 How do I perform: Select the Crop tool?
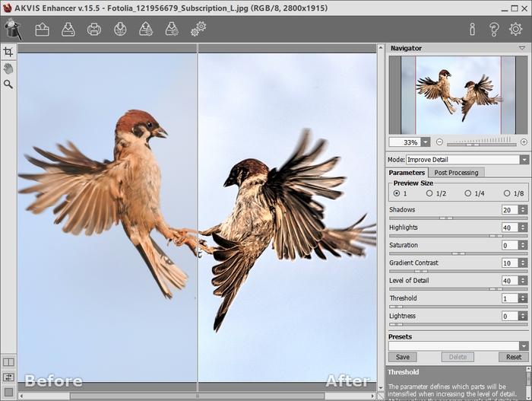[8, 52]
